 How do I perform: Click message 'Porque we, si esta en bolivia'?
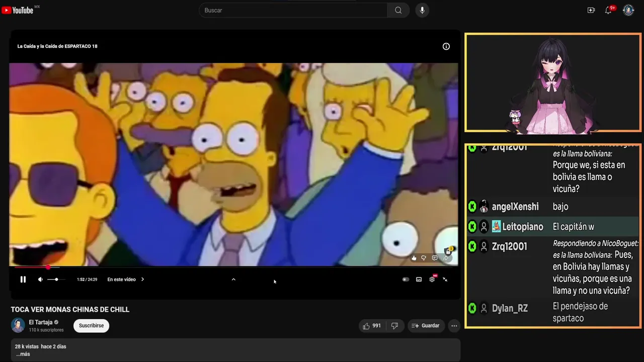click(x=589, y=177)
